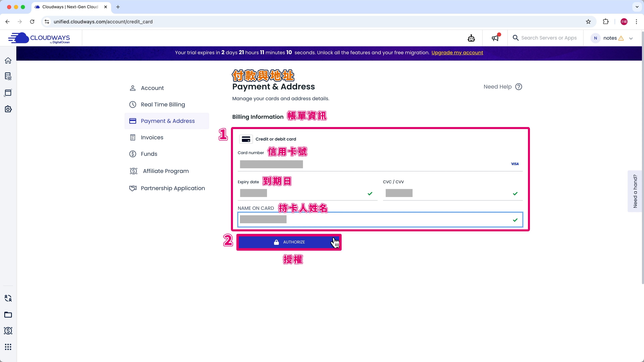Open the Chrome tab list chevron

[637, 7]
